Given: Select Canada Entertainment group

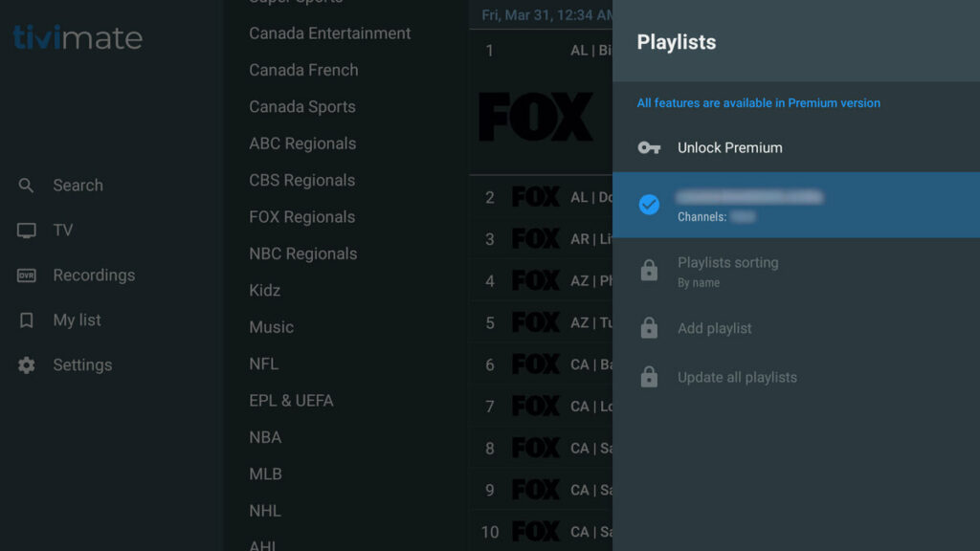Looking at the screenshot, I should point(330,33).
